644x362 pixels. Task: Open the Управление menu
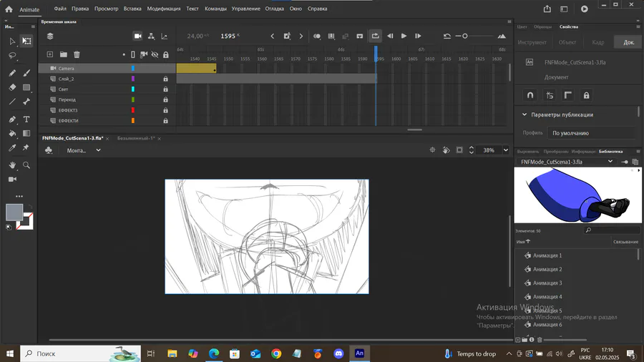tap(245, 9)
